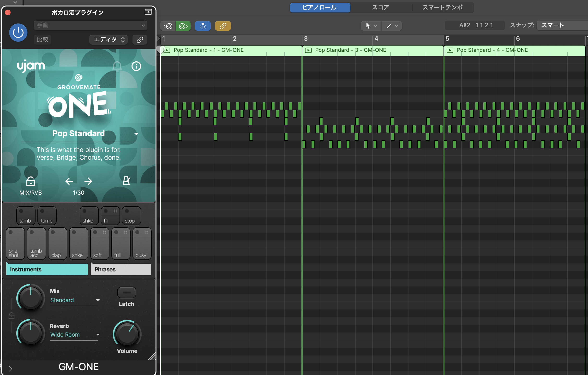This screenshot has height=375, width=588.
Task: Switch to the スマートテンポ tab
Action: (443, 7)
